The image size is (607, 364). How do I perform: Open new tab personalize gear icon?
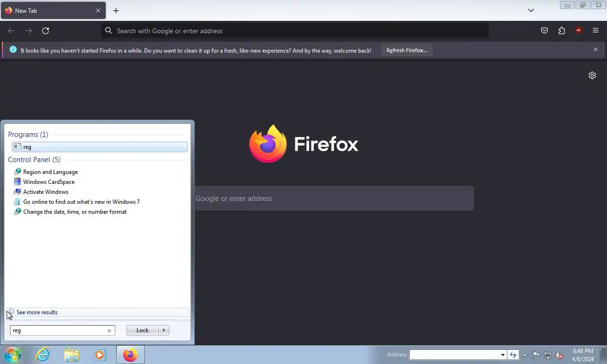[592, 75]
